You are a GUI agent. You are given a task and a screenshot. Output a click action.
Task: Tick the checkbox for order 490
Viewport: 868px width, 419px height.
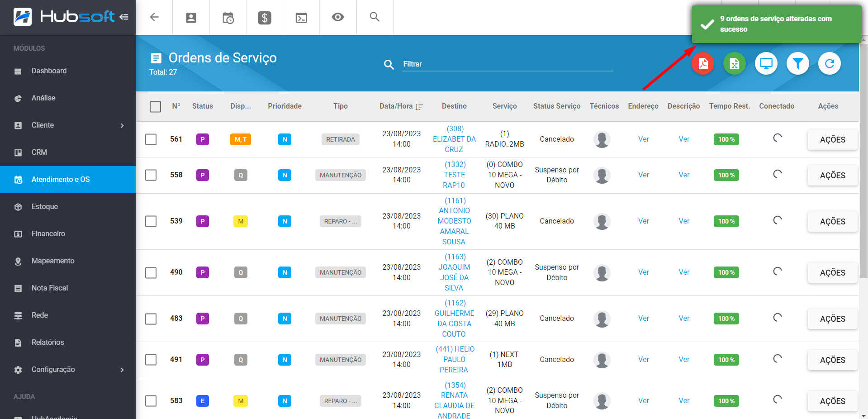[151, 272]
